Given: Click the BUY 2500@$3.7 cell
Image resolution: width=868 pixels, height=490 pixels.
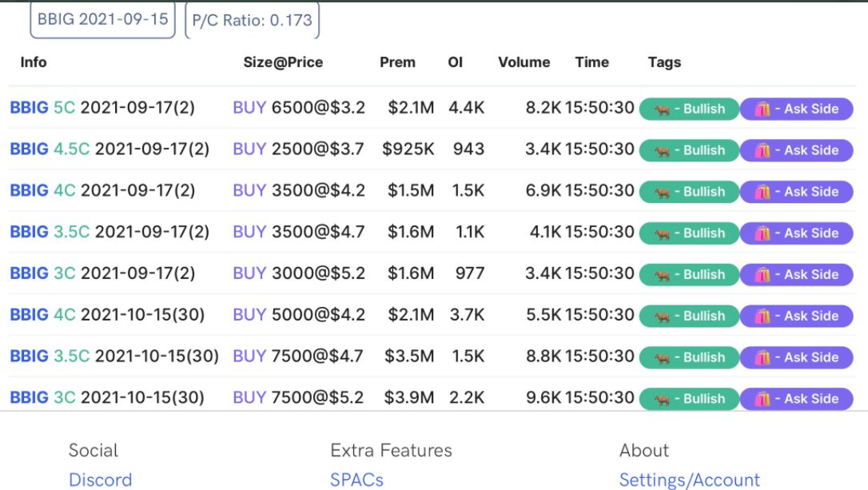Looking at the screenshot, I should [298, 149].
